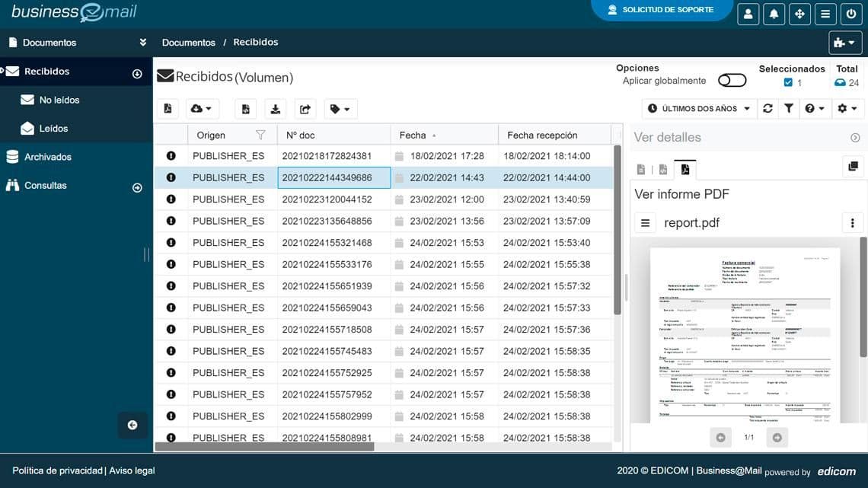The image size is (868, 488).
Task: Open the Política de privacidad link
Action: tap(57, 470)
